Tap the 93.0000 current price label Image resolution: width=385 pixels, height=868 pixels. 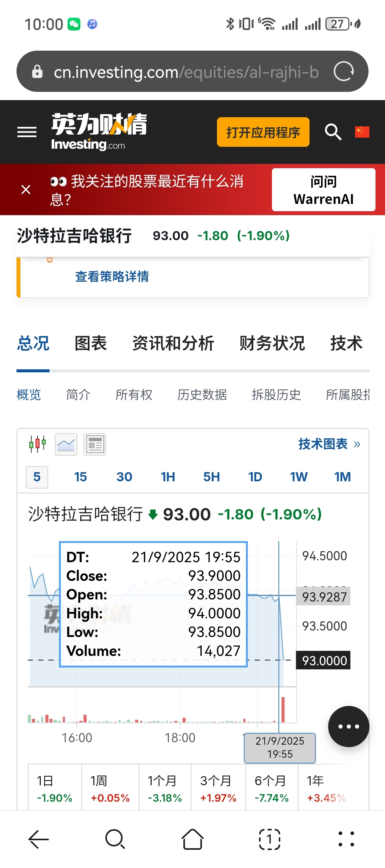click(323, 660)
